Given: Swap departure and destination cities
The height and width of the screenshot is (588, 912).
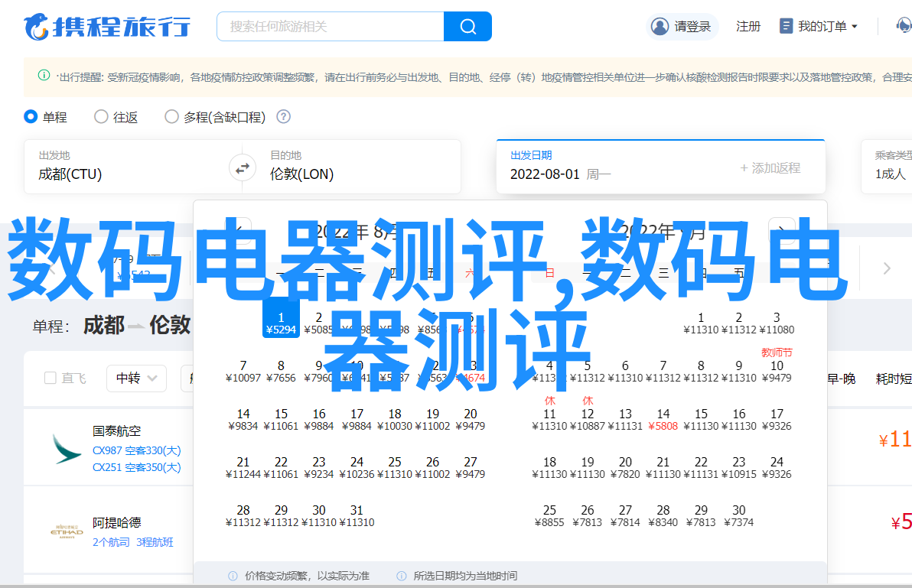Looking at the screenshot, I should [242, 168].
